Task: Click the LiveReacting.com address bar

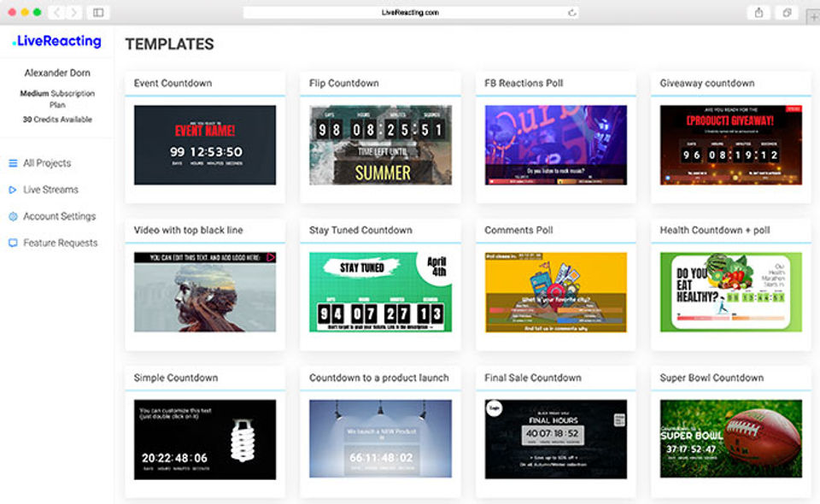Action: tap(411, 13)
